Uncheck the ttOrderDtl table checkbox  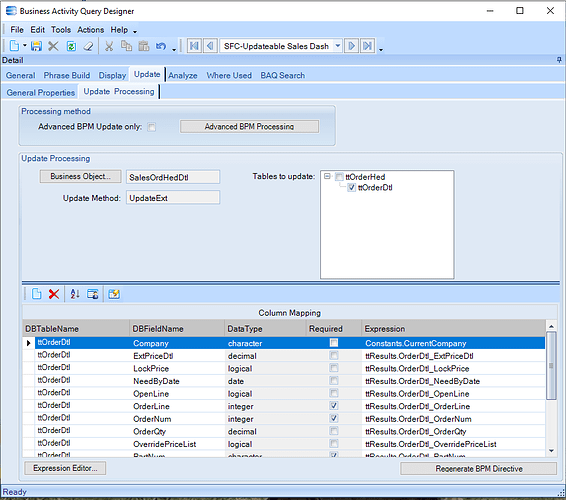[x=351, y=188]
